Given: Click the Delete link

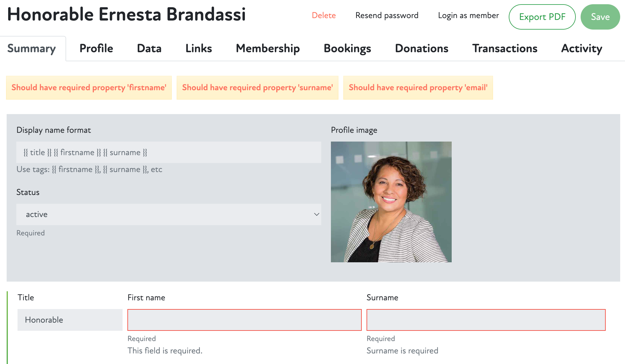Looking at the screenshot, I should click(x=324, y=15).
